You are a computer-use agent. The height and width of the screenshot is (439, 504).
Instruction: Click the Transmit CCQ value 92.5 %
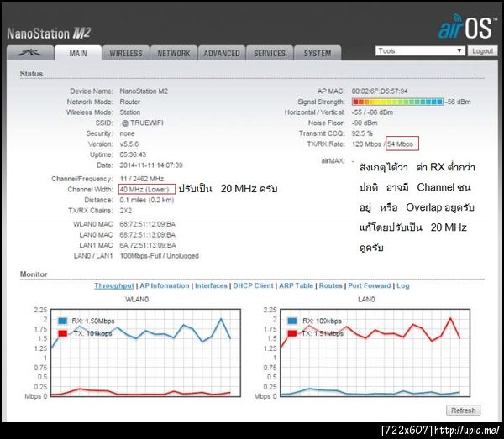pyautogui.click(x=362, y=133)
